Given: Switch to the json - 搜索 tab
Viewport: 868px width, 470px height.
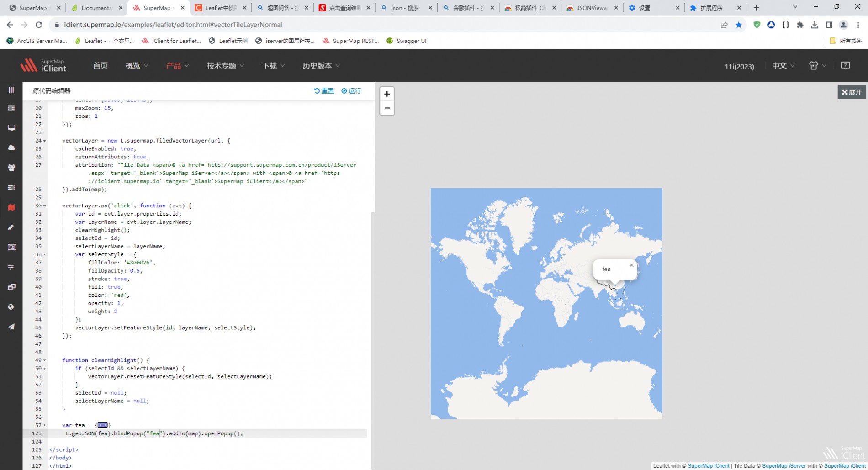Looking at the screenshot, I should [x=406, y=8].
